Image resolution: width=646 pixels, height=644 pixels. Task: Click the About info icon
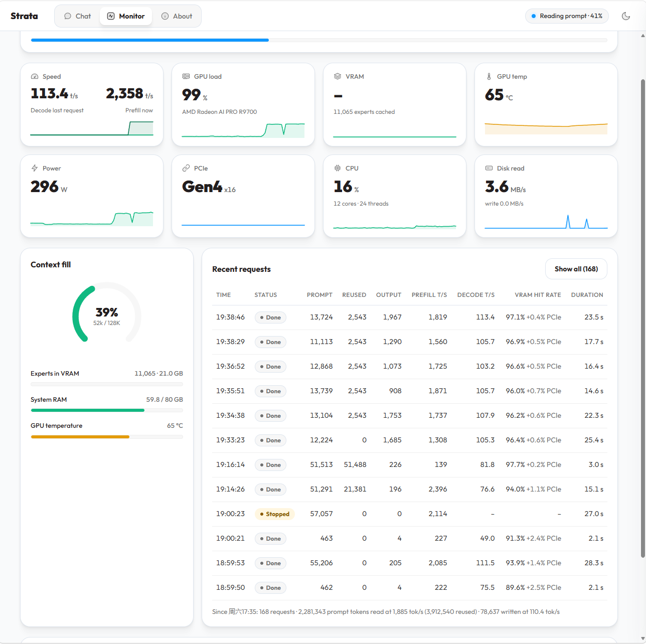[x=165, y=16]
